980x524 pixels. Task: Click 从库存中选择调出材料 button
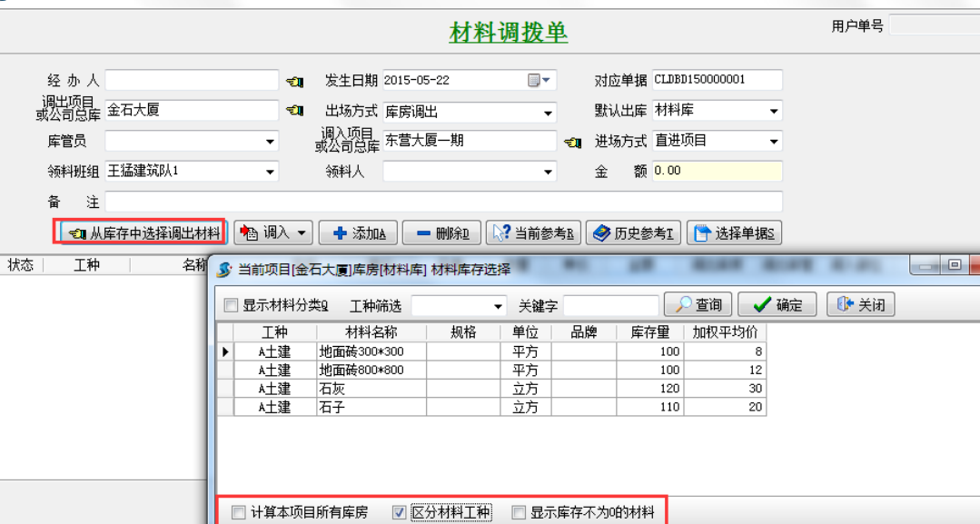coord(139,233)
